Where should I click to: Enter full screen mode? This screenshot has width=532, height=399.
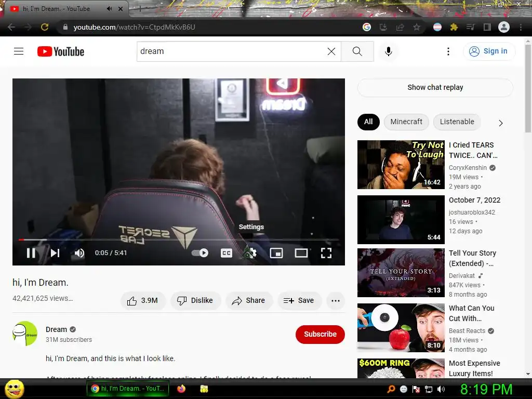click(326, 253)
